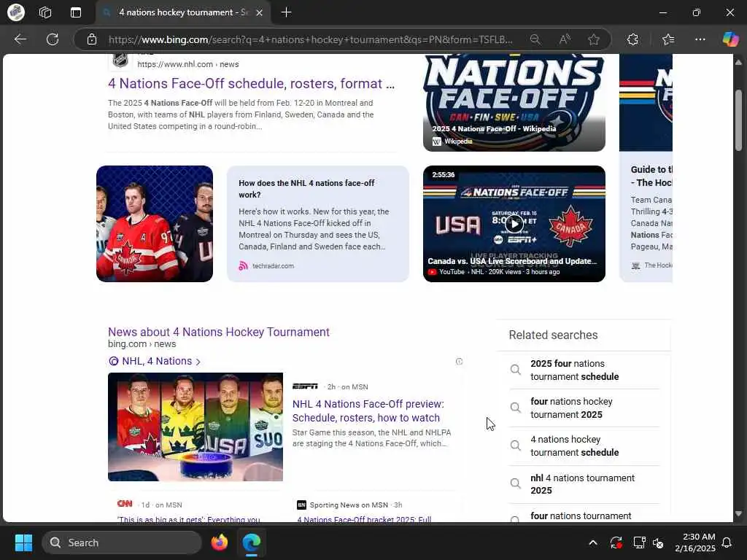This screenshot has height=560, width=747.
Task: Click the news info icon
Action: click(460, 362)
